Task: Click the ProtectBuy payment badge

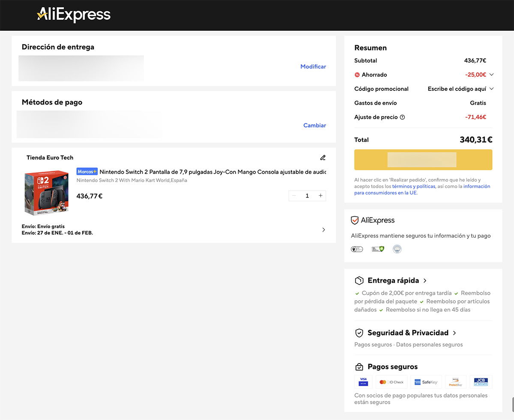Action: pos(455,382)
